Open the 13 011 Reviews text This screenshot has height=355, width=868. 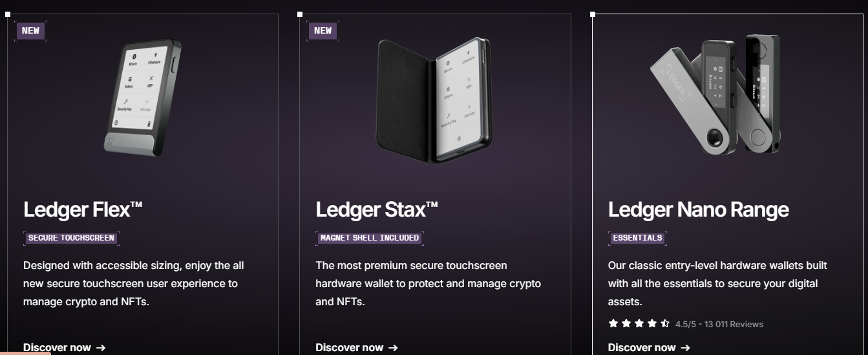point(719,324)
